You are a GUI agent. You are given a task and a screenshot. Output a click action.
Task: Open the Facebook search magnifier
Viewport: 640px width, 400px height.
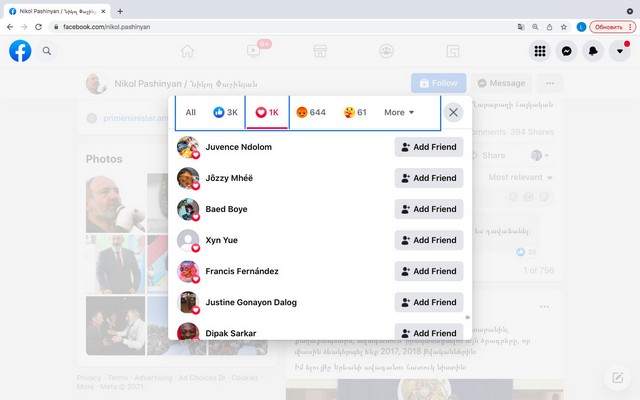tap(47, 51)
